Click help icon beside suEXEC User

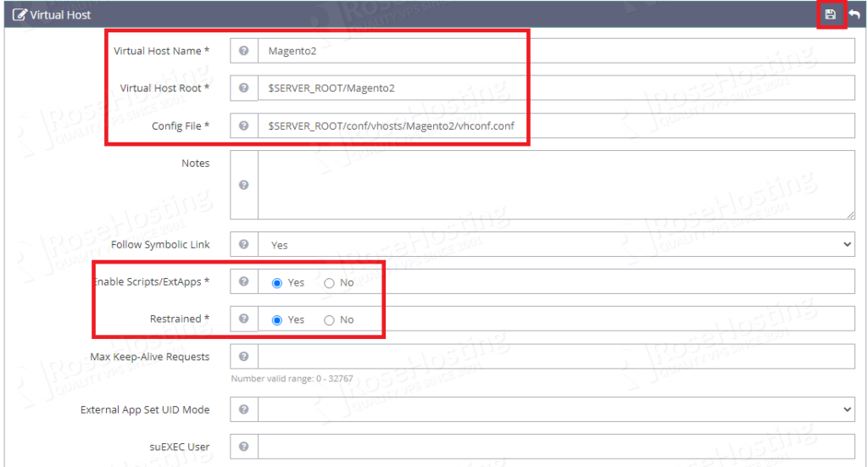pos(244,447)
